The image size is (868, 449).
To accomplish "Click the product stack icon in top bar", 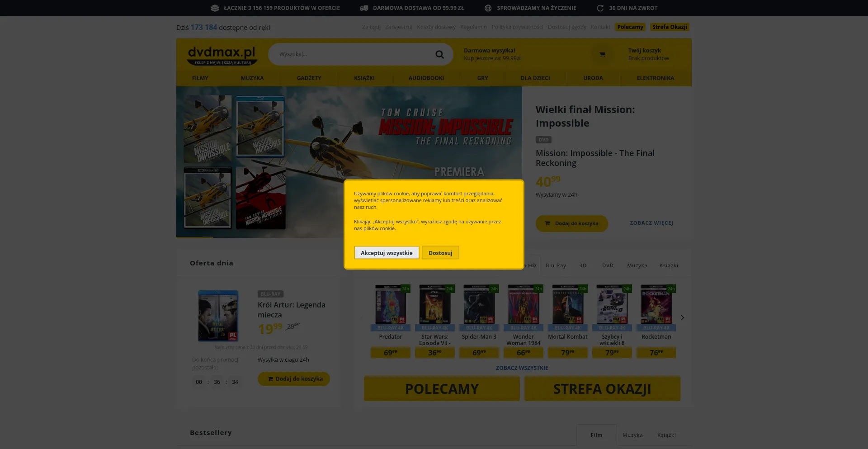I will (215, 8).
